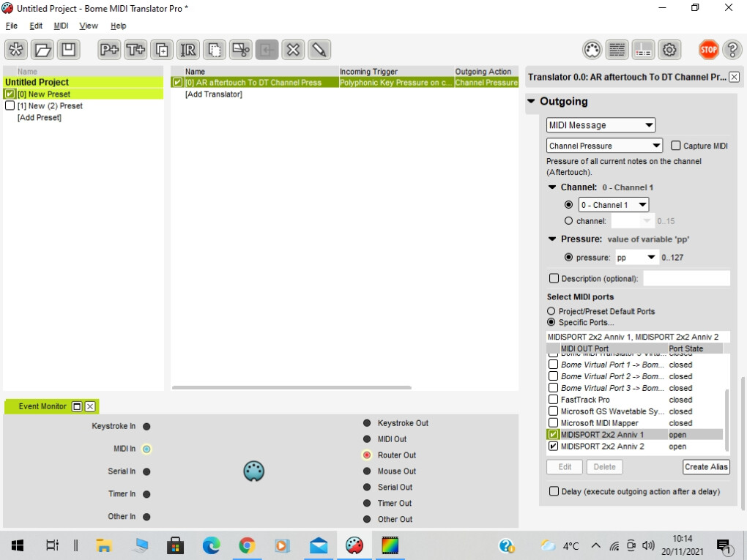The width and height of the screenshot is (747, 560).
Task: Collapse the Outgoing section
Action: [531, 101]
